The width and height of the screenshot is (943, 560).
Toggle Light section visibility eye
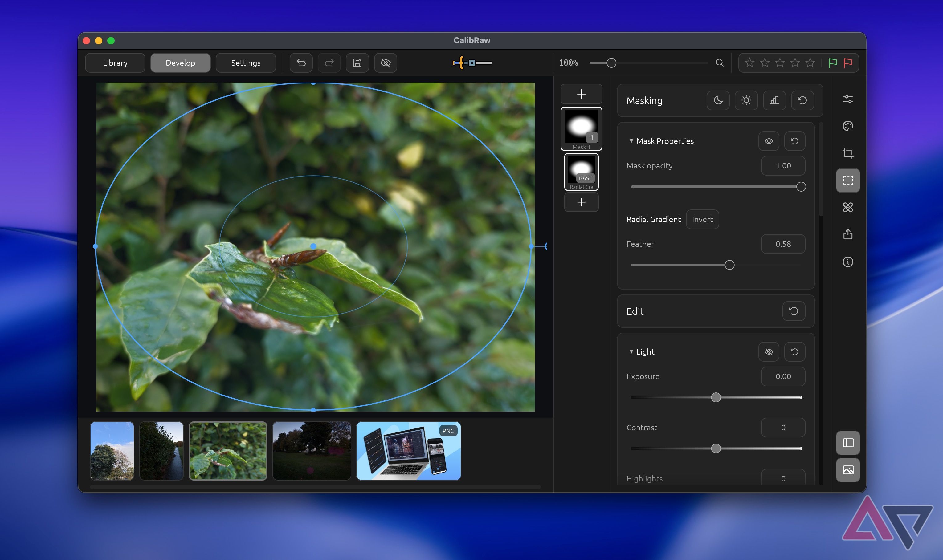(769, 352)
